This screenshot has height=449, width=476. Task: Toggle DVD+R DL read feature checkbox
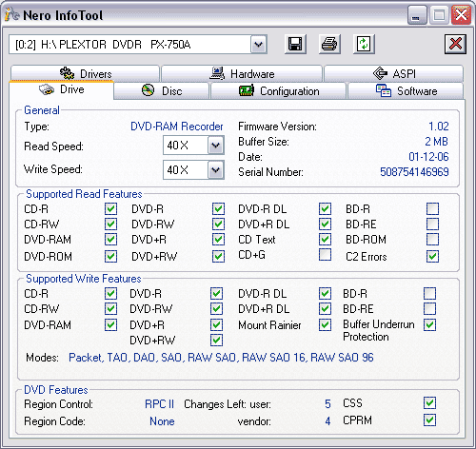[x=325, y=224]
